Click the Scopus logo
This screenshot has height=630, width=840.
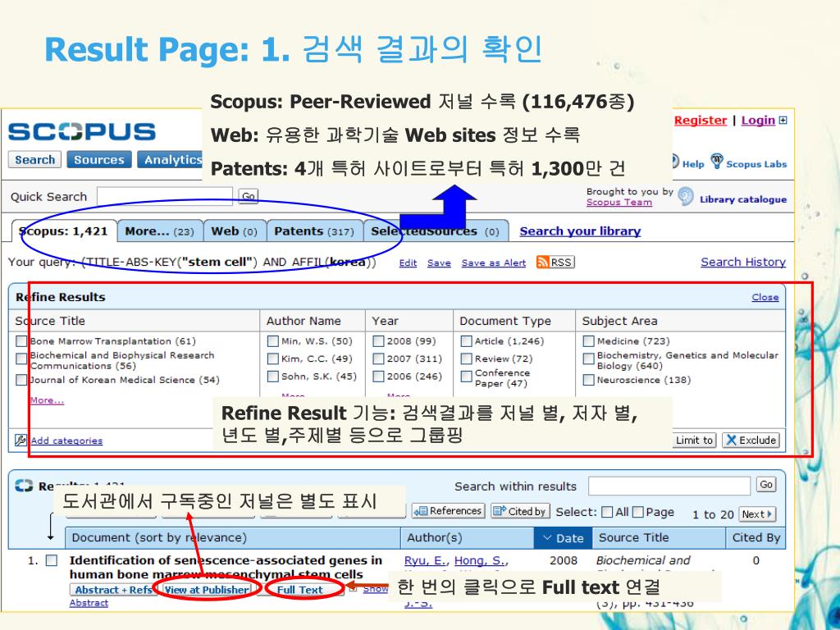pyautogui.click(x=81, y=132)
